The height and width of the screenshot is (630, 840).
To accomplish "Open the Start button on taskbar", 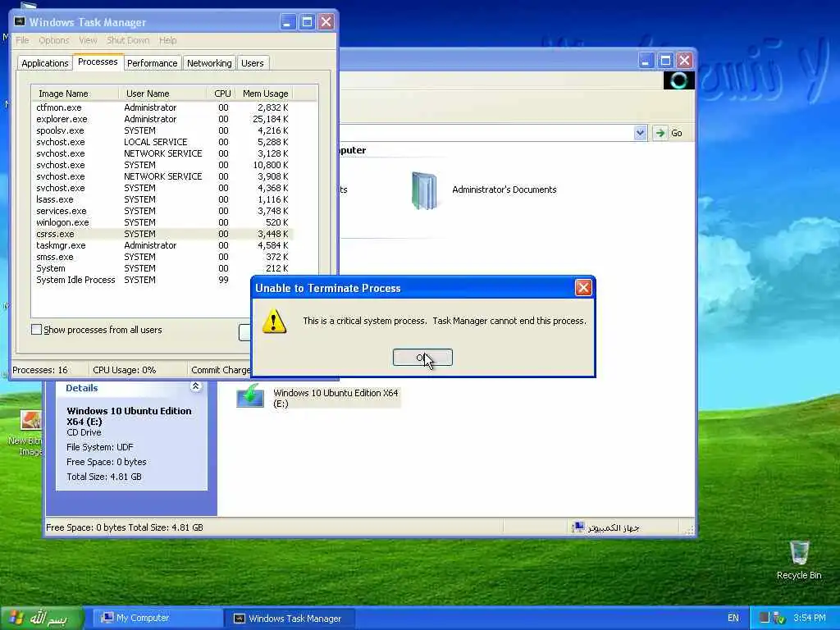I will tap(42, 619).
